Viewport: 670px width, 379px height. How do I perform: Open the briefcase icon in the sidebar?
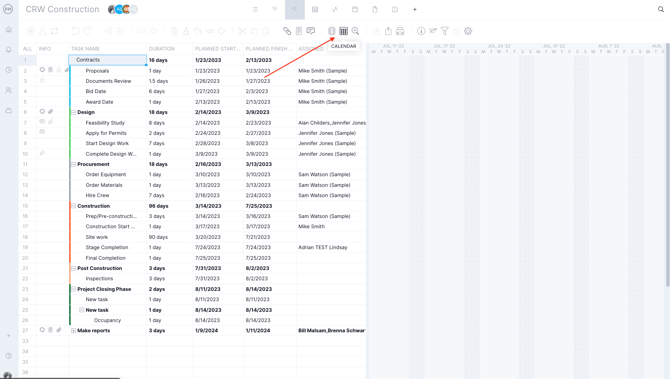point(9,111)
